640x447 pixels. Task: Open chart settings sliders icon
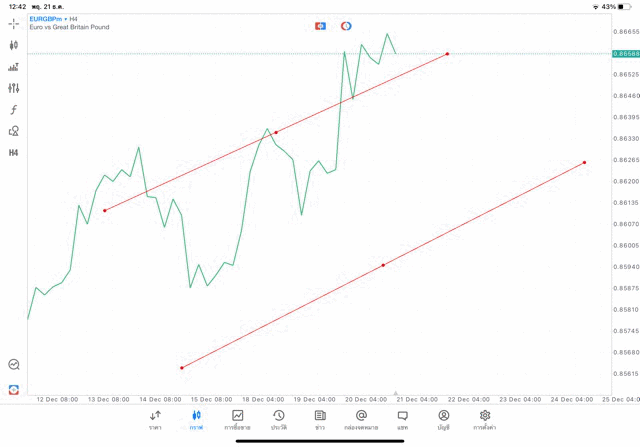[x=14, y=88]
